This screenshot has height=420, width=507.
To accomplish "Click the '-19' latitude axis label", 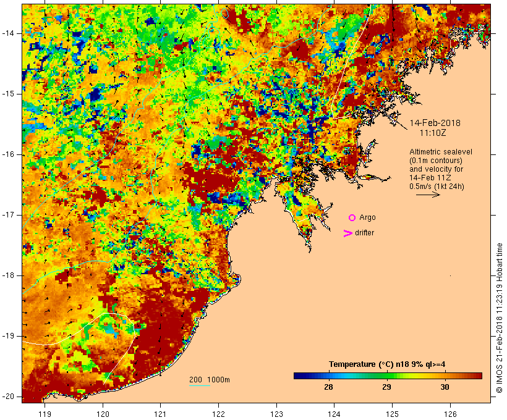I will pyautogui.click(x=8, y=336).
